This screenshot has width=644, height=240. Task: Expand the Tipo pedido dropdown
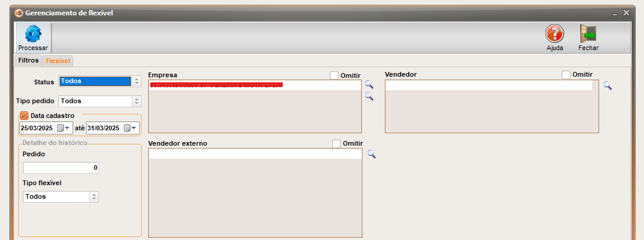point(136,101)
